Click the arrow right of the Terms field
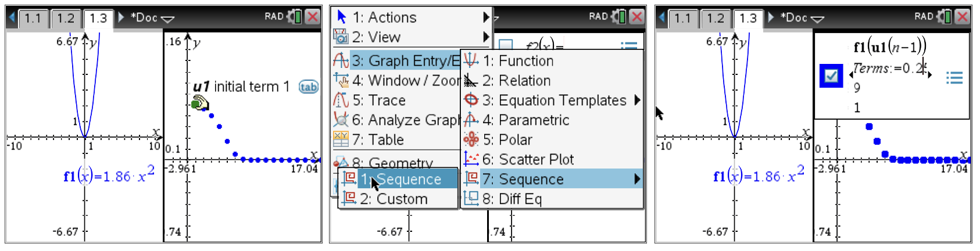The image size is (980, 251). 929,74
